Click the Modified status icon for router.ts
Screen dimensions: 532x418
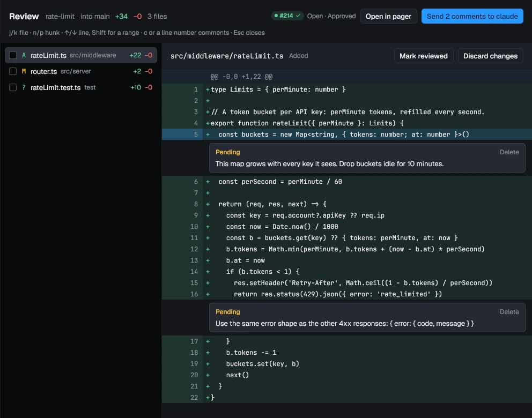tap(24, 71)
